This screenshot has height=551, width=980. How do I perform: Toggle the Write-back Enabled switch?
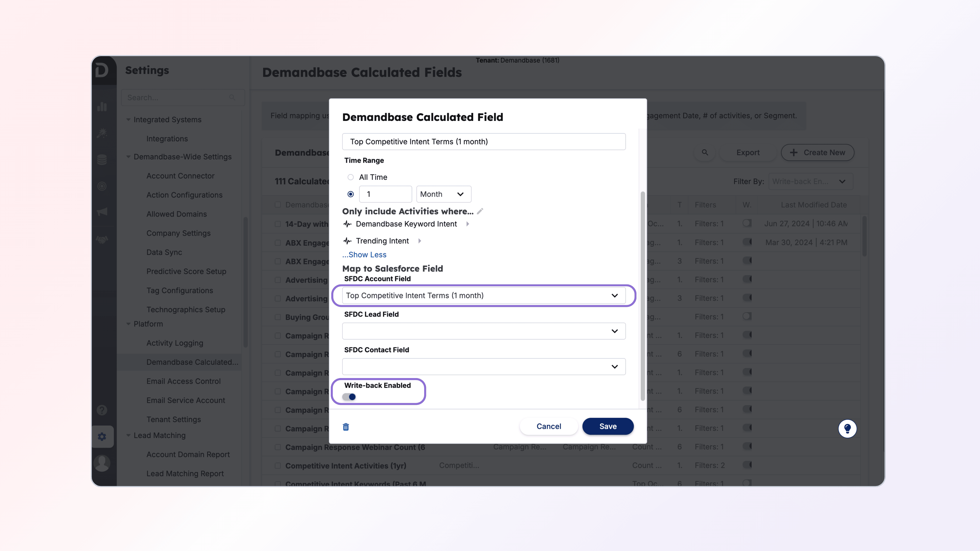(x=349, y=397)
